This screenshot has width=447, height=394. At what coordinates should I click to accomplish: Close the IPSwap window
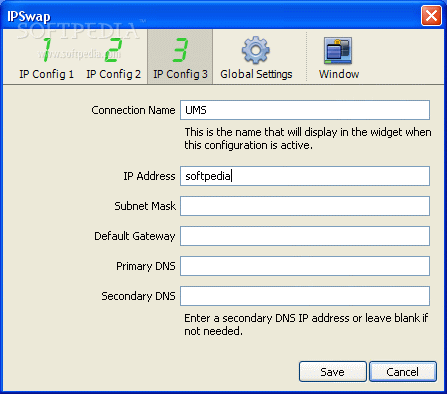(431, 15)
